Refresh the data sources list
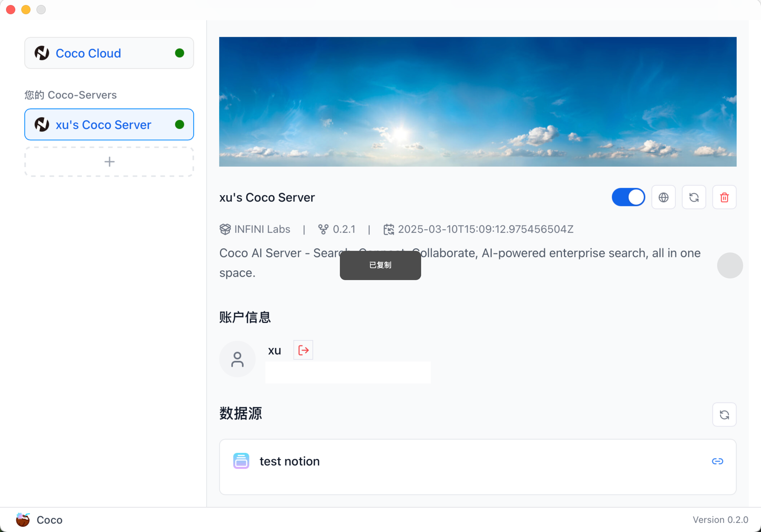The image size is (761, 532). coord(724,415)
